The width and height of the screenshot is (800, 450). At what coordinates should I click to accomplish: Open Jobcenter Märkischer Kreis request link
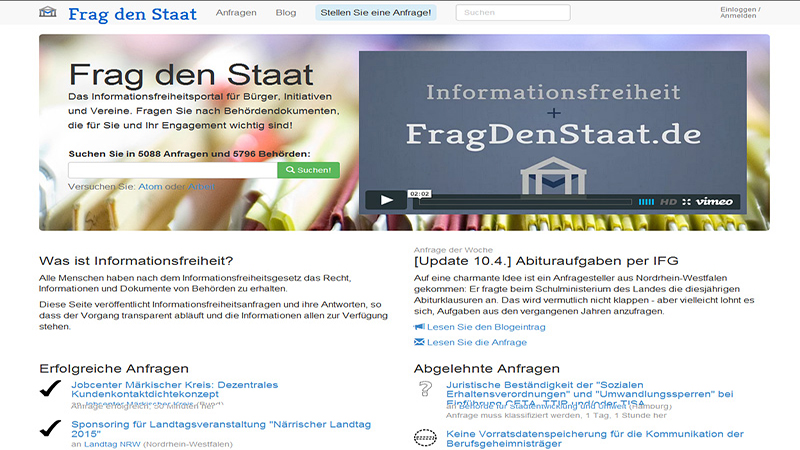pos(174,389)
